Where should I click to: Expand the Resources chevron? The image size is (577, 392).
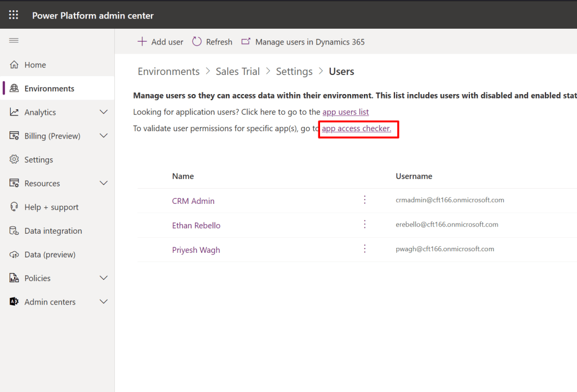click(104, 183)
